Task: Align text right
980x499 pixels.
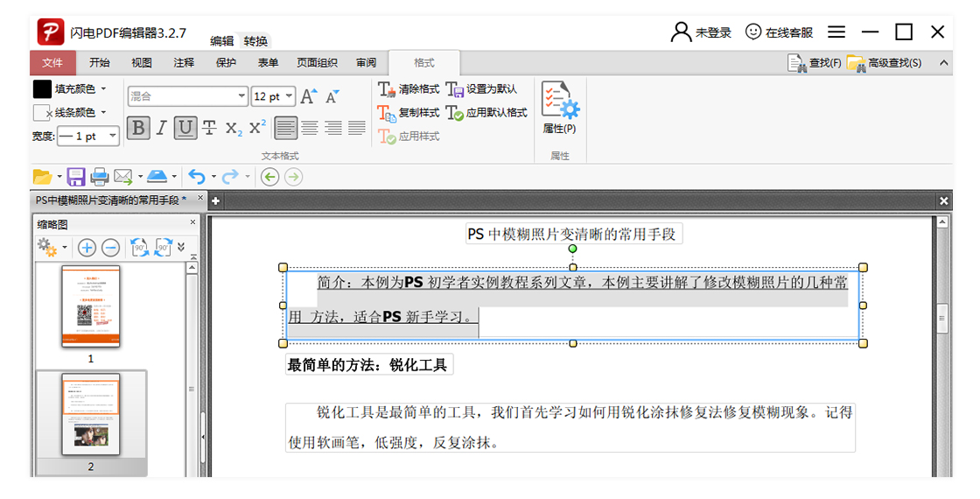Action: 333,128
